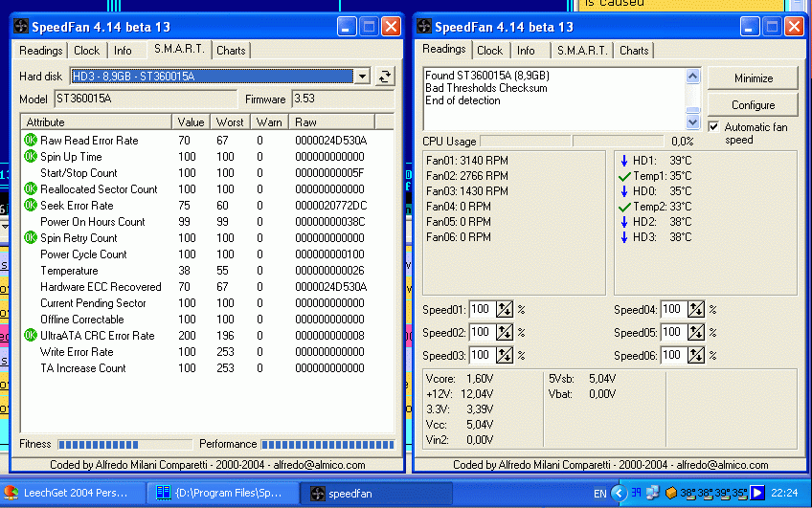Click OK icon beside Reallocated Sector Count

[x=31, y=188]
